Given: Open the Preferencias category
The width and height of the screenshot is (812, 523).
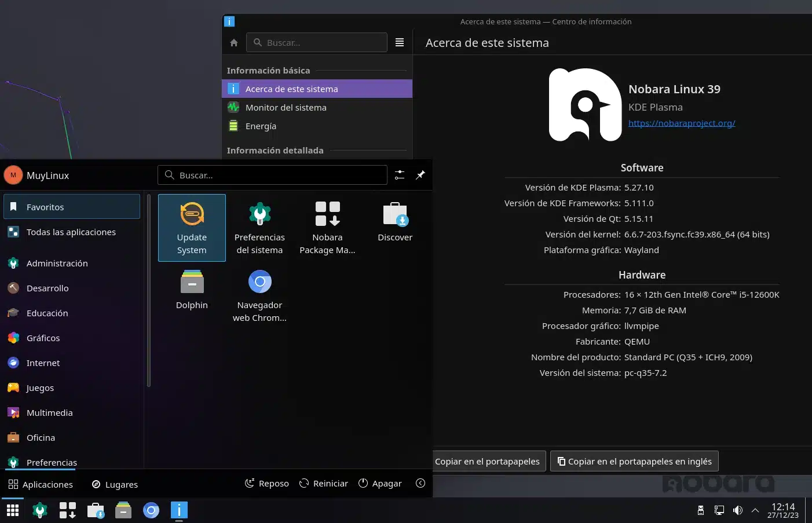Looking at the screenshot, I should pyautogui.click(x=72, y=462).
